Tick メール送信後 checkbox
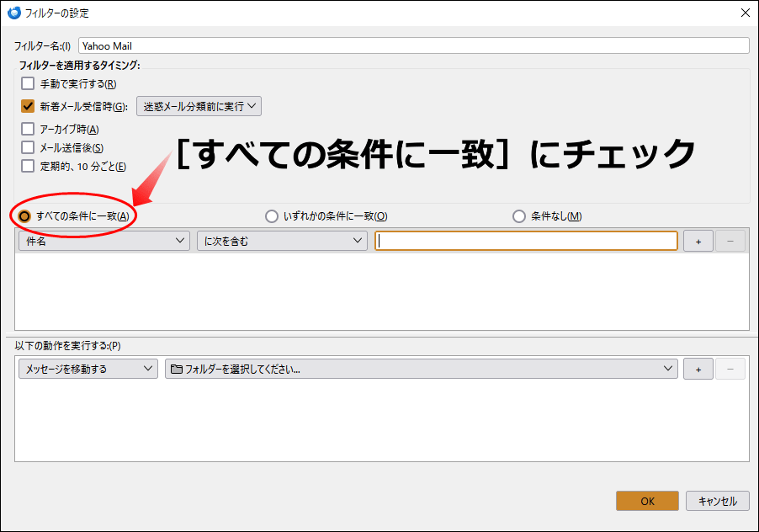Screen dimensions: 759x532 click(28, 147)
